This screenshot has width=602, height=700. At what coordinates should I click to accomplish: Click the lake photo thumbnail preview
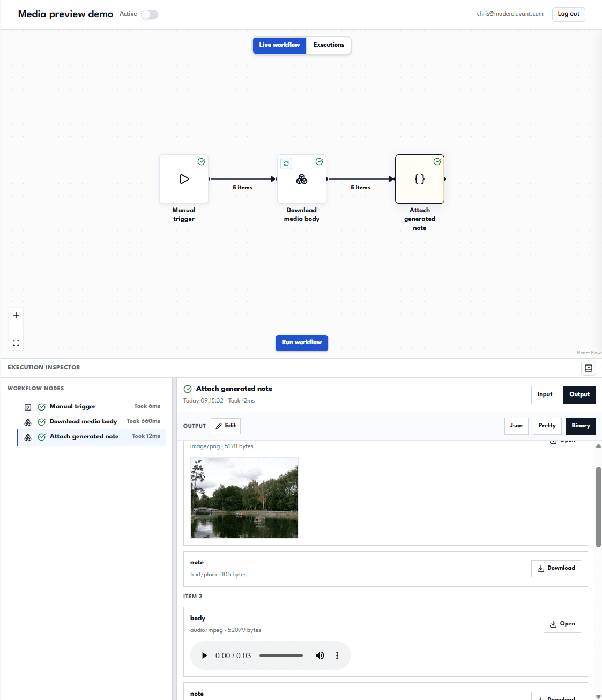[244, 497]
